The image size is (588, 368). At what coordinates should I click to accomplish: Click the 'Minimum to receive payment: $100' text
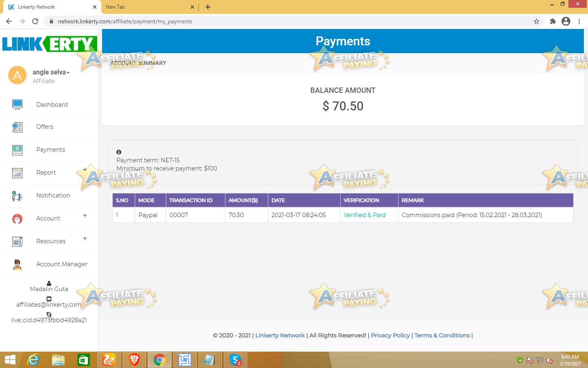(167, 168)
